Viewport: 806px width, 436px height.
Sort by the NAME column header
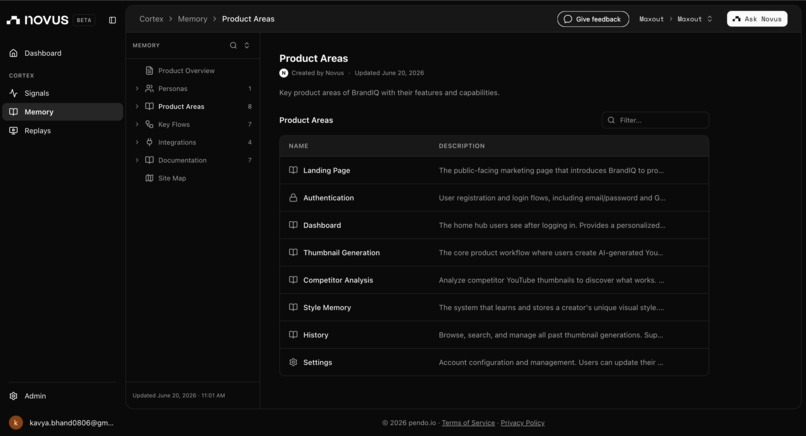click(x=298, y=146)
